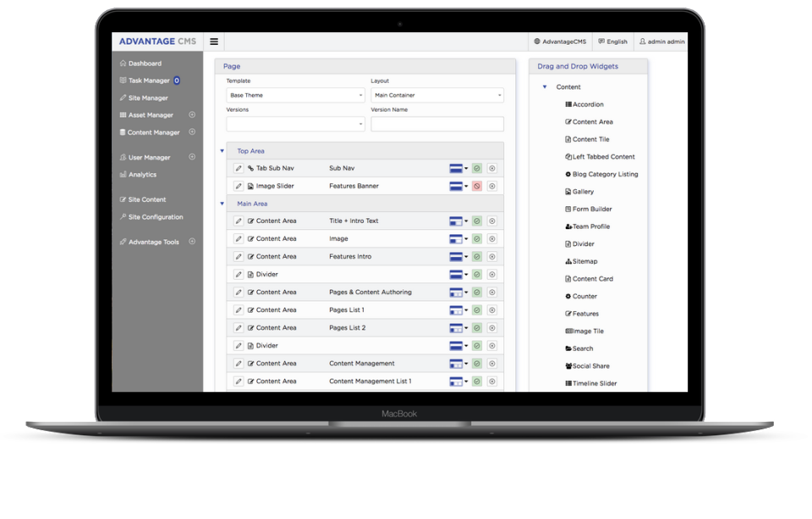Enable the Image Slider Features Banner row
Viewport: 812px width, 519px height.
click(476, 185)
